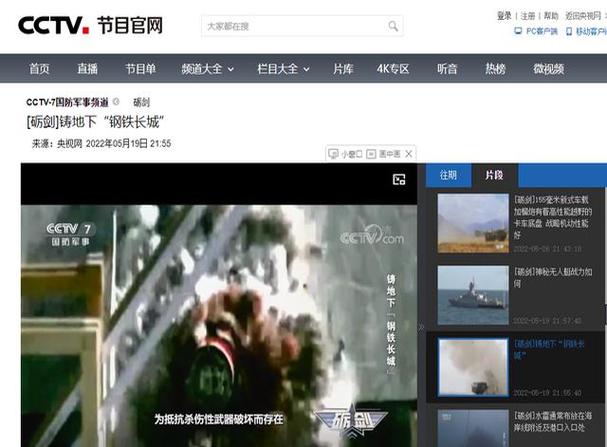Collapse the playlist with the » arrow
Viewport: 607px width, 447px height.
[421, 327]
